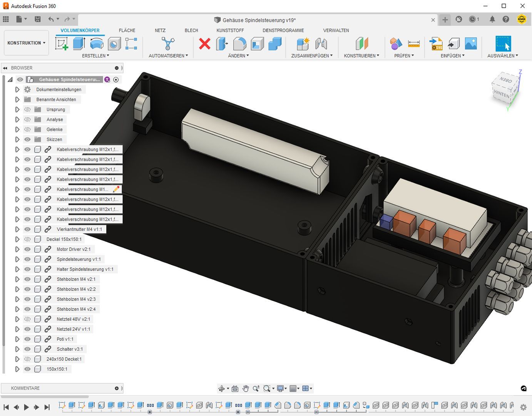Click the Create Sketch tool icon
This screenshot has width=532, height=416.
coord(62,44)
